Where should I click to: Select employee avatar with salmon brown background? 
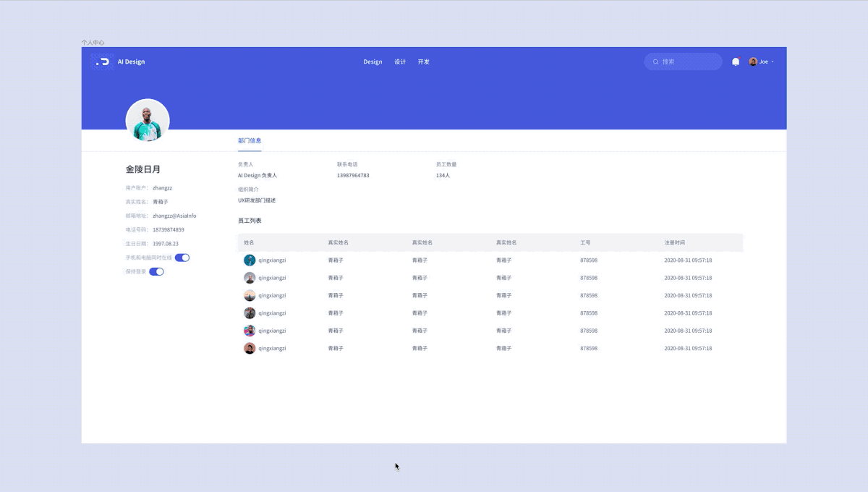[250, 348]
